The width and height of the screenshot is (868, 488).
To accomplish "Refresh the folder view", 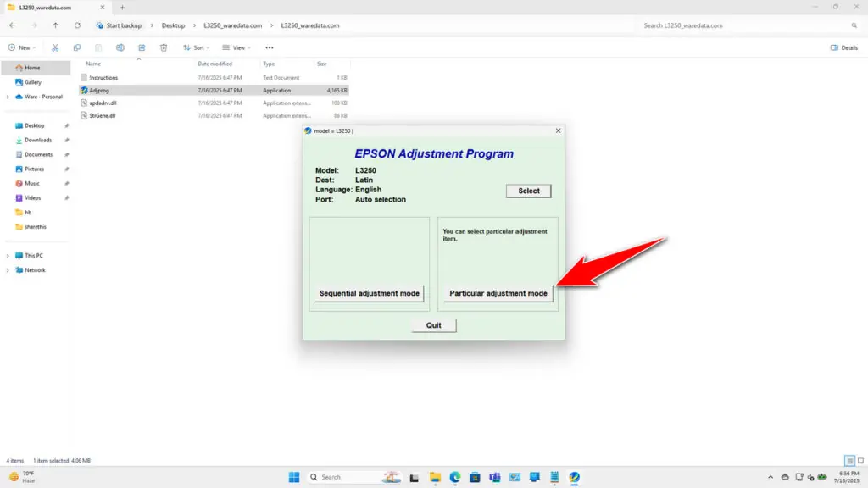I will point(77,25).
